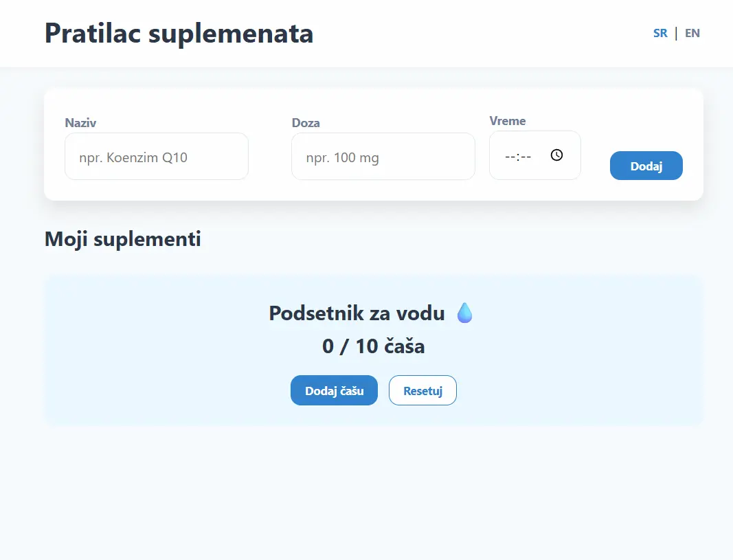This screenshot has width=733, height=560.
Task: Click the Dodaj button
Action: pyautogui.click(x=646, y=166)
